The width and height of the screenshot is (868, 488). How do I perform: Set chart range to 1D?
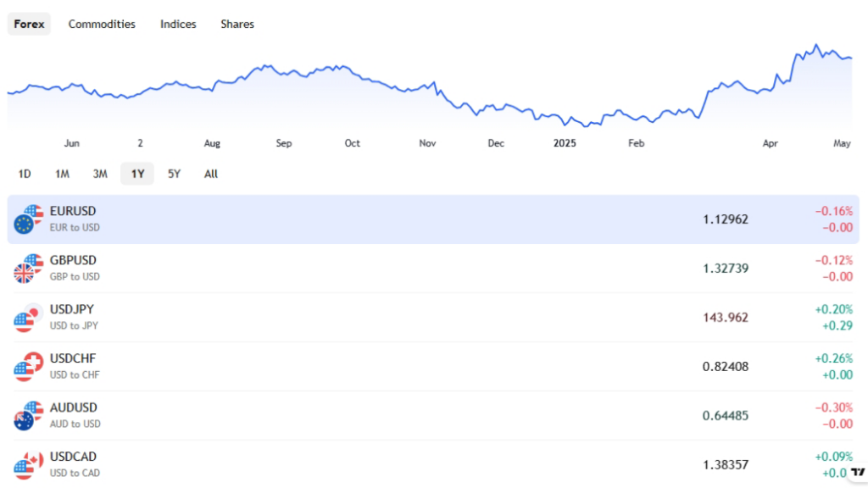pyautogui.click(x=25, y=174)
